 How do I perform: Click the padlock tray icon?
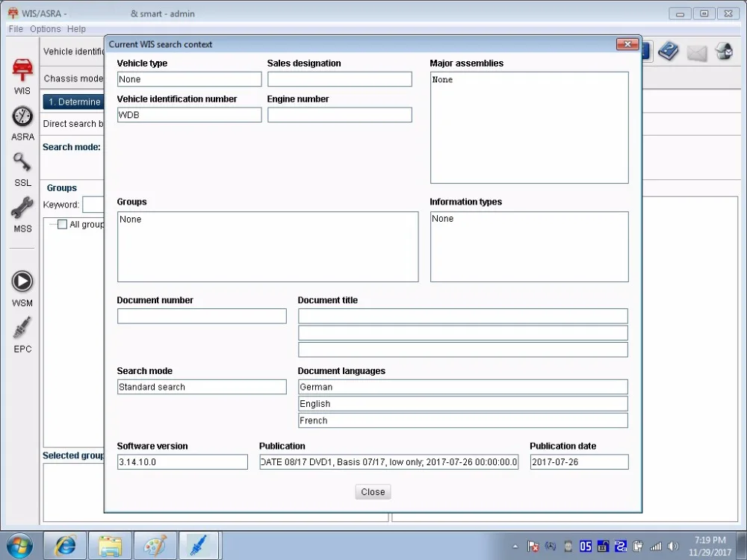pyautogui.click(x=603, y=547)
